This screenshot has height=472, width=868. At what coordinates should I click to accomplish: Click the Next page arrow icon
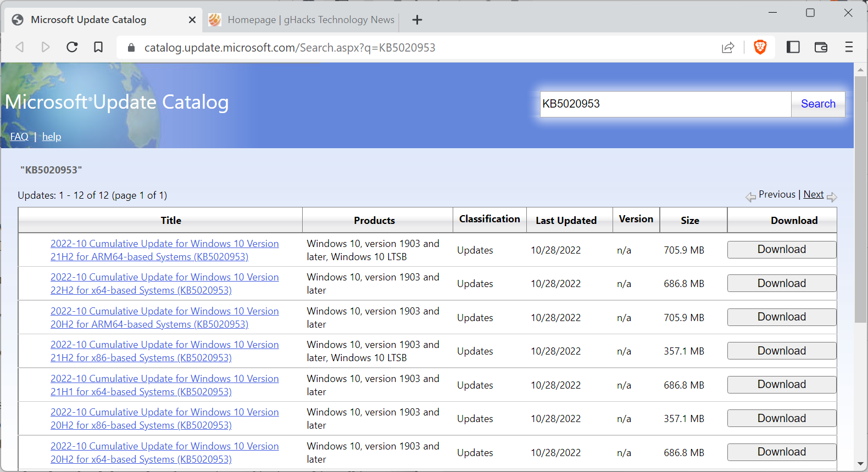832,196
